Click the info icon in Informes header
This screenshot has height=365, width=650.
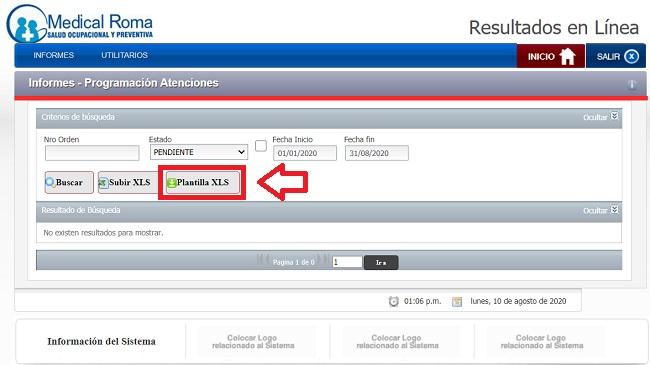(631, 85)
